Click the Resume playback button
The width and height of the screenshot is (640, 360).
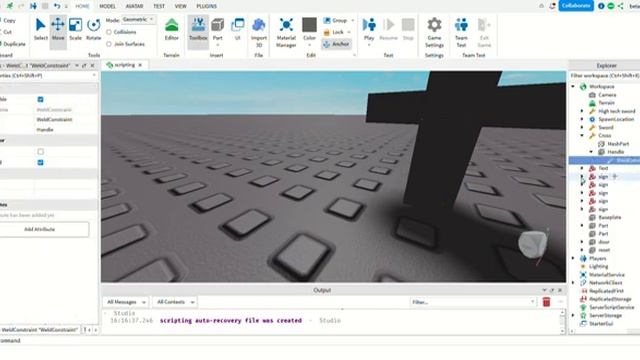389,29
